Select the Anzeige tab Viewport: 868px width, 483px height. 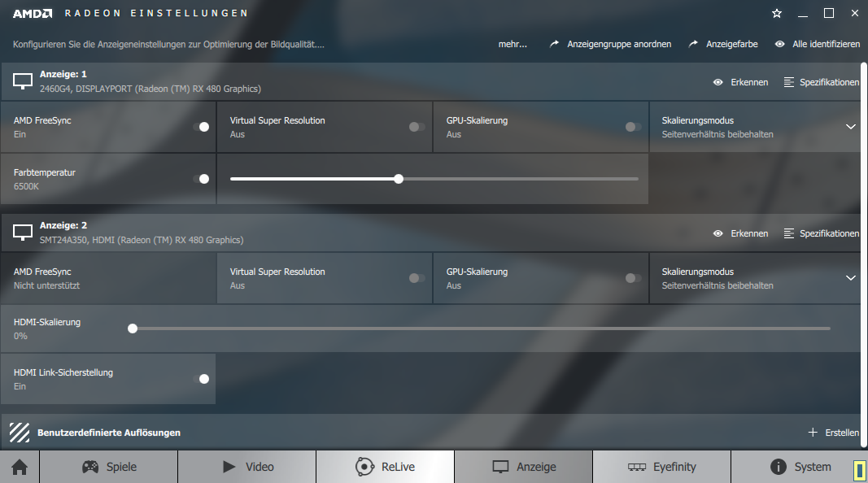[524, 467]
